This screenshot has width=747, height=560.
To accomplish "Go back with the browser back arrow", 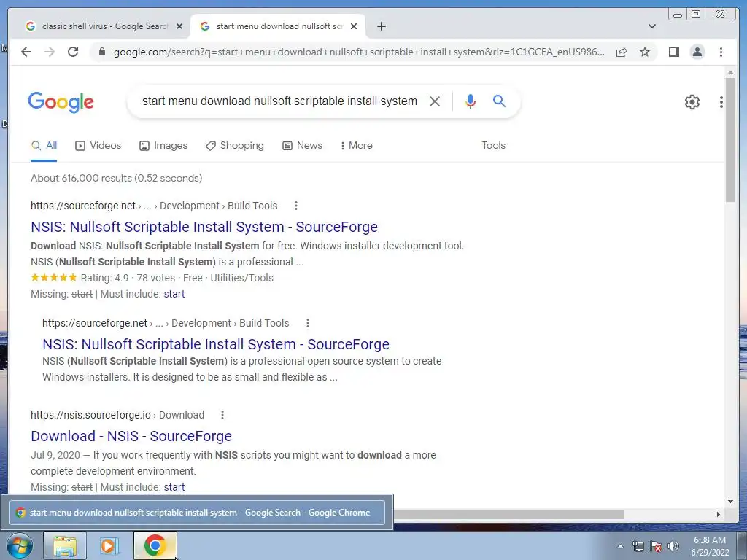I will click(x=26, y=52).
